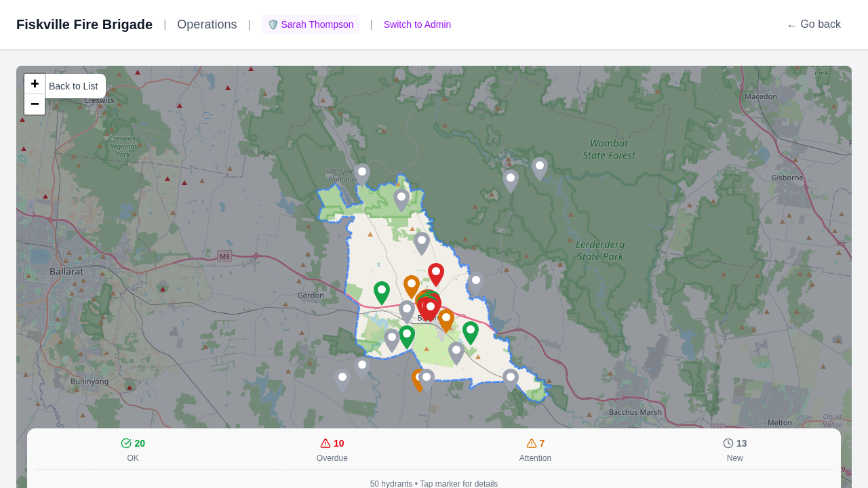This screenshot has width=868, height=488.
Task: Click the Melton town label
Action: (780, 422)
